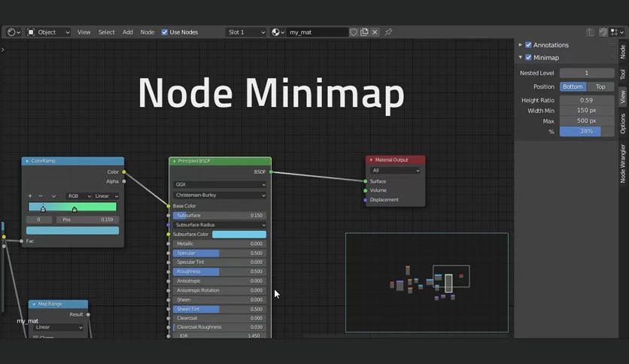Screen dimensions: 629x364
Task: Open the Add menu
Action: click(x=128, y=32)
